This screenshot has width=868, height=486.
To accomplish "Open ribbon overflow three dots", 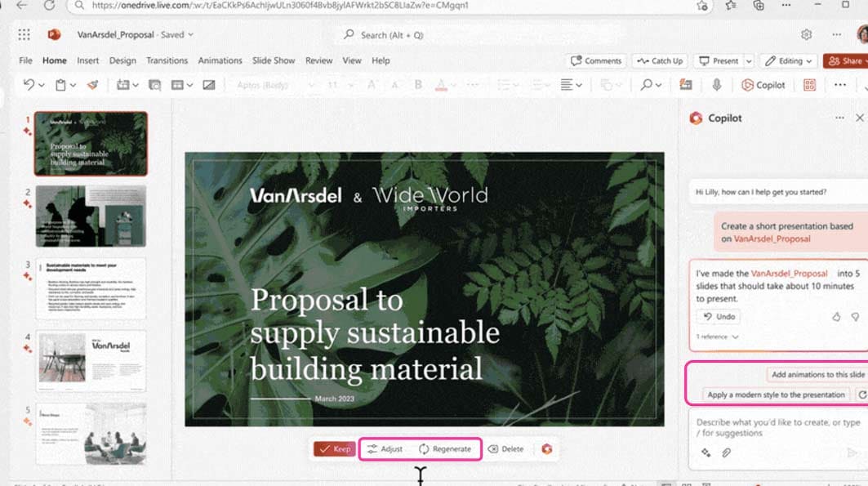I will coord(839,85).
